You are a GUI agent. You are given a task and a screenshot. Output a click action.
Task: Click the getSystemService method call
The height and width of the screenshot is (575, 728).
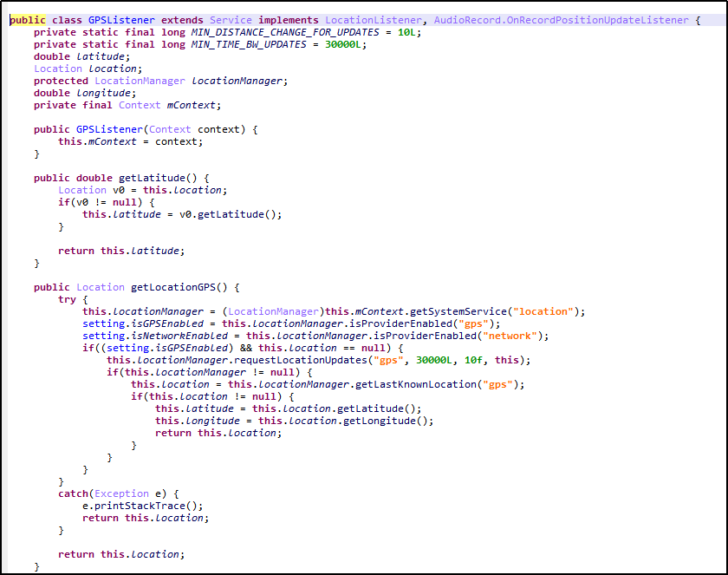click(462, 311)
